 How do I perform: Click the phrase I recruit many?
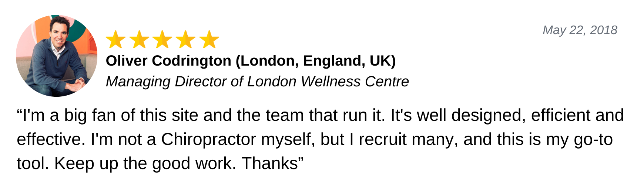pyautogui.click(x=403, y=140)
